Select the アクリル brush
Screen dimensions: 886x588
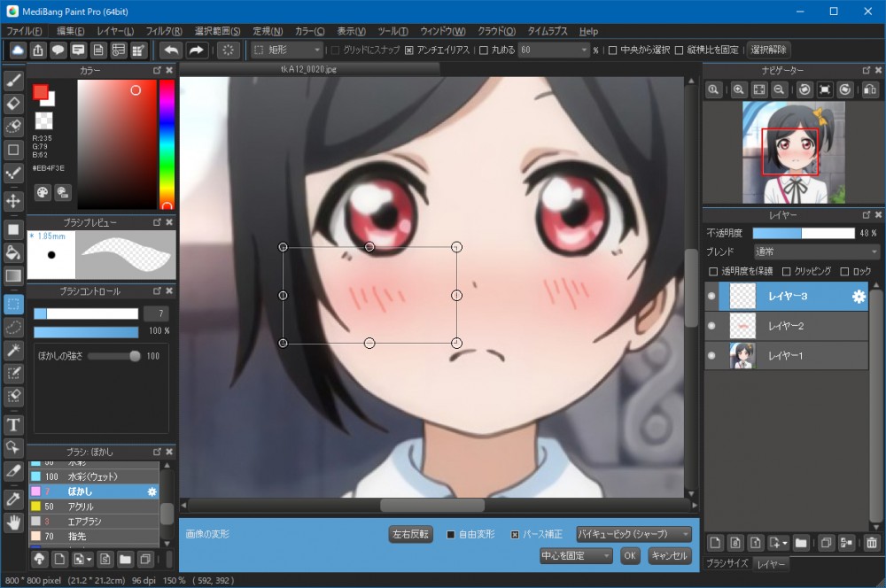pos(94,507)
